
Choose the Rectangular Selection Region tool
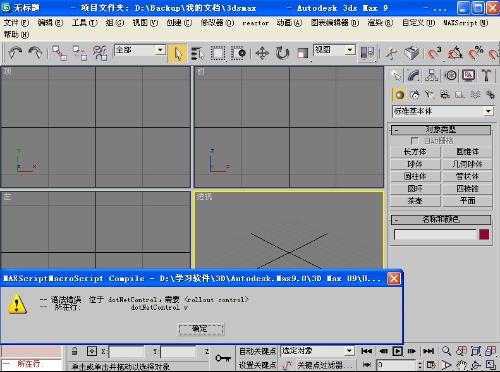(x=218, y=53)
